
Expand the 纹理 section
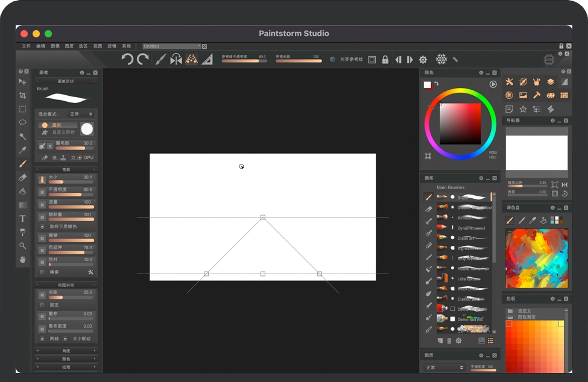click(66, 367)
